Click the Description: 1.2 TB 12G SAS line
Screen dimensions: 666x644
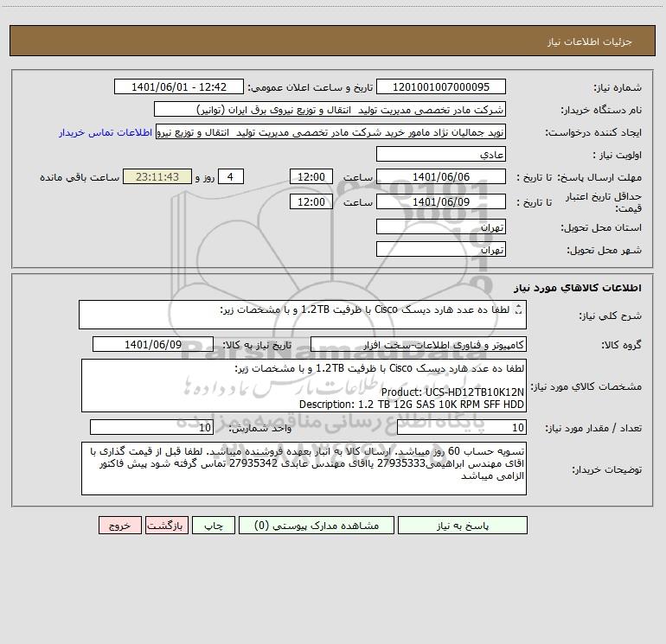click(x=412, y=405)
